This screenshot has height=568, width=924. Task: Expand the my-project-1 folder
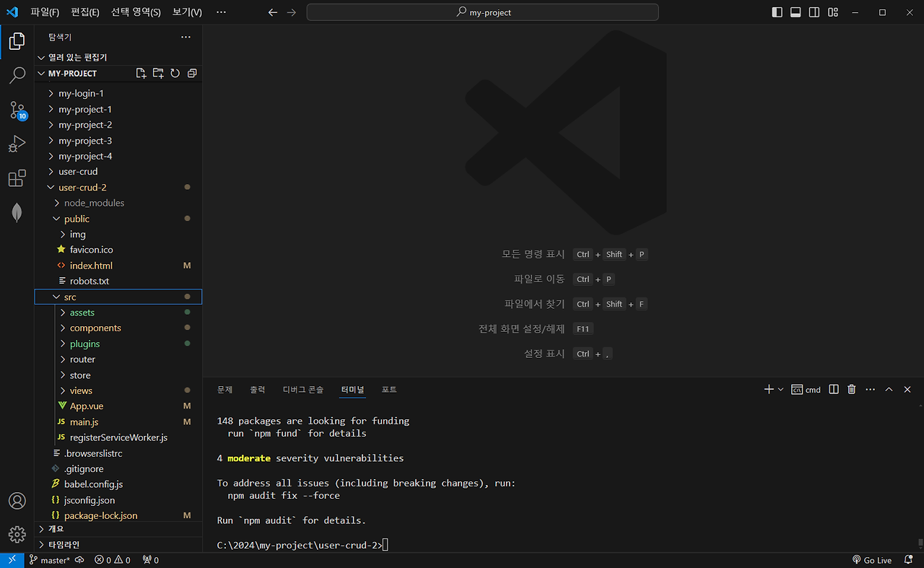tap(118, 109)
